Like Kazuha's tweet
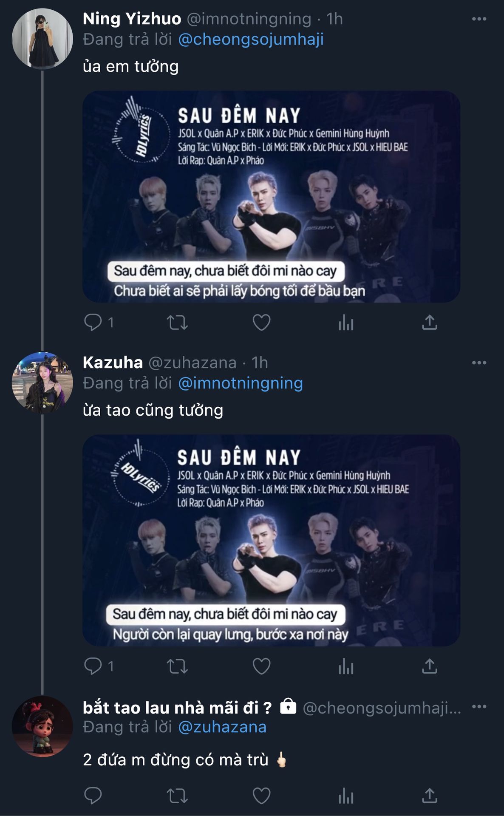The image size is (504, 816). 261,666
